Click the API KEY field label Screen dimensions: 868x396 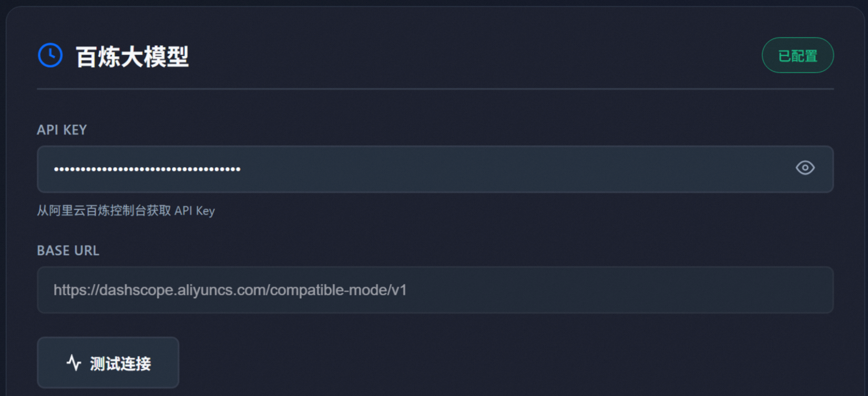62,130
